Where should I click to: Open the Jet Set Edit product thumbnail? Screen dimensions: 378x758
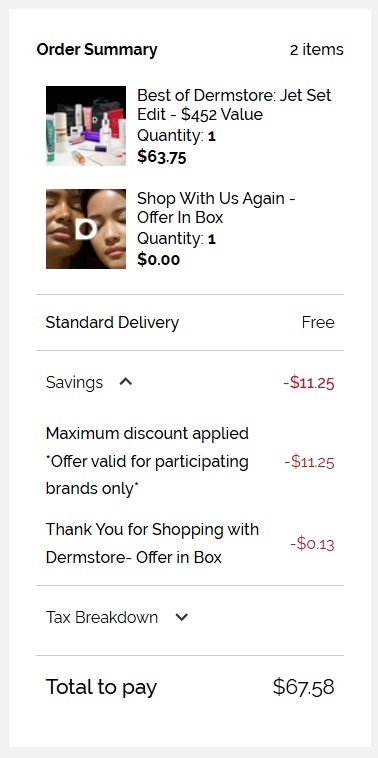(86, 126)
